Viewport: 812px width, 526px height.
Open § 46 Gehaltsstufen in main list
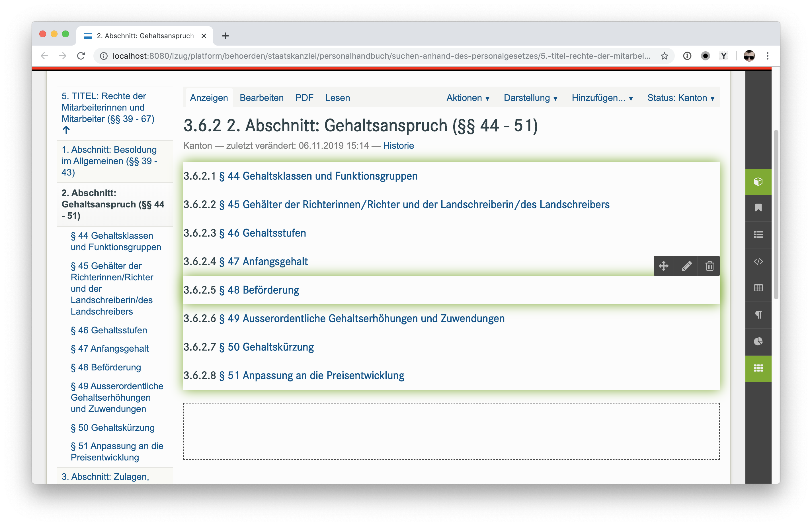[263, 233]
